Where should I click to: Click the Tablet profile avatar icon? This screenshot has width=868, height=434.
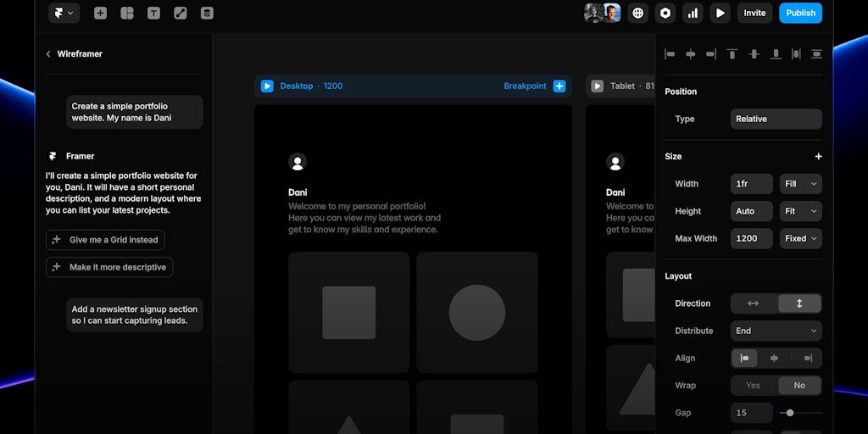(x=615, y=162)
